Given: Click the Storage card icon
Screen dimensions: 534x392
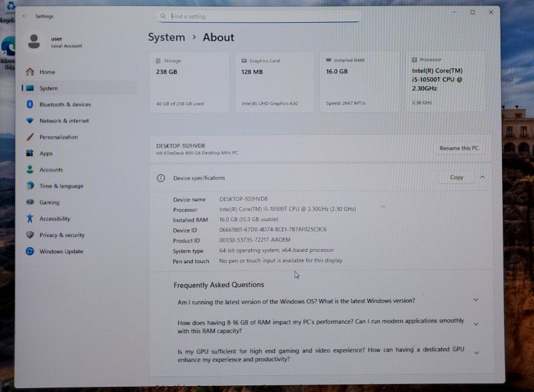Looking at the screenshot, I should pos(158,61).
